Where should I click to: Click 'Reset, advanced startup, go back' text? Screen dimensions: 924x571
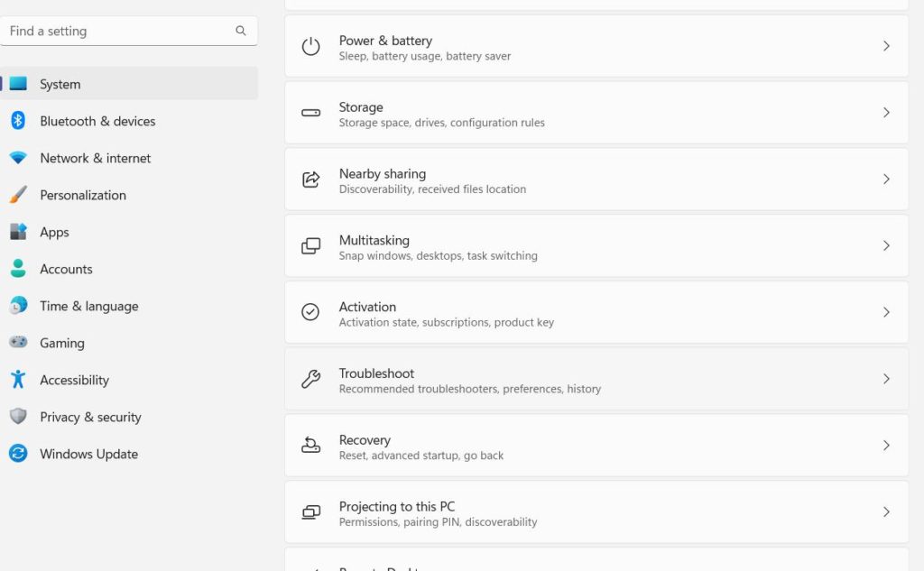420,456
